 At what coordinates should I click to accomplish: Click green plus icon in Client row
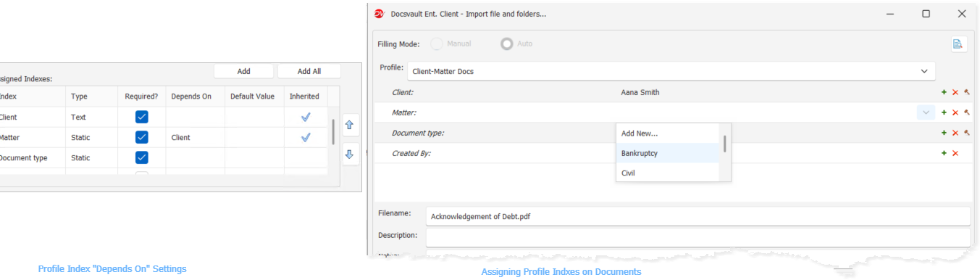click(x=944, y=92)
